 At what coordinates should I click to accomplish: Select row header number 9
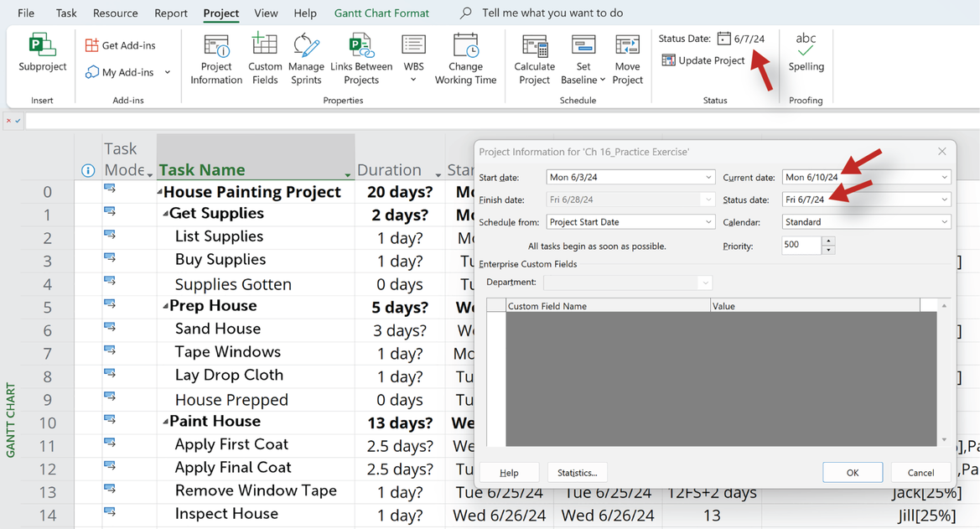click(48, 400)
